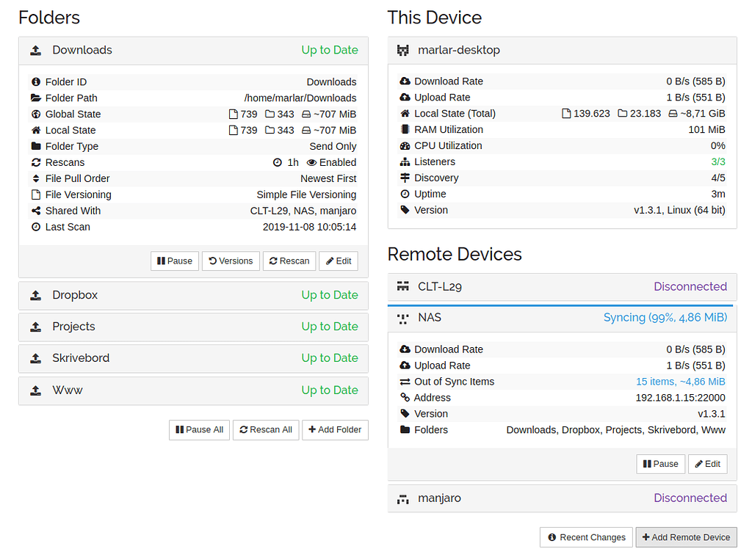This screenshot has height=560, width=752.
Task: Click the NAS device identicon
Action: [x=402, y=318]
